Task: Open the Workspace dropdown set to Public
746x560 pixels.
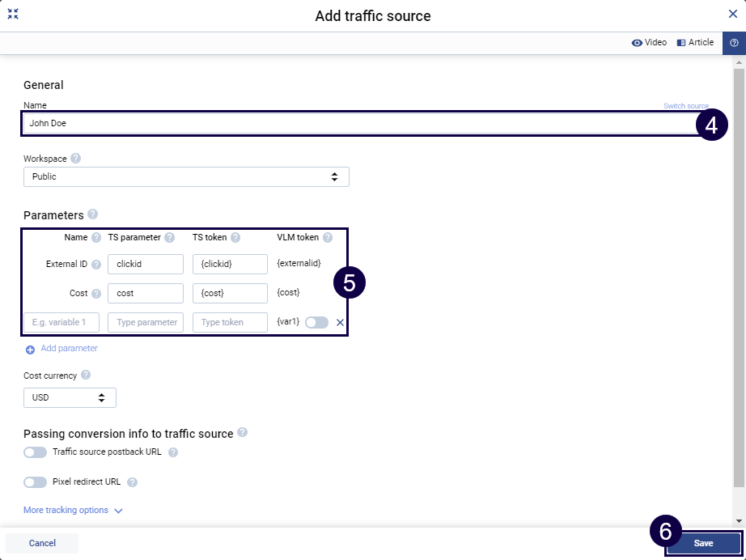Action: click(186, 176)
